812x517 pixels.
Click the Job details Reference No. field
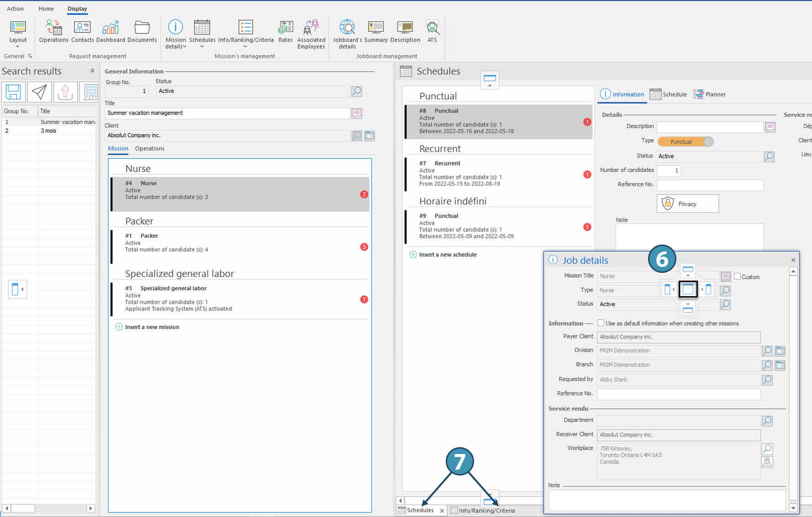click(x=679, y=394)
